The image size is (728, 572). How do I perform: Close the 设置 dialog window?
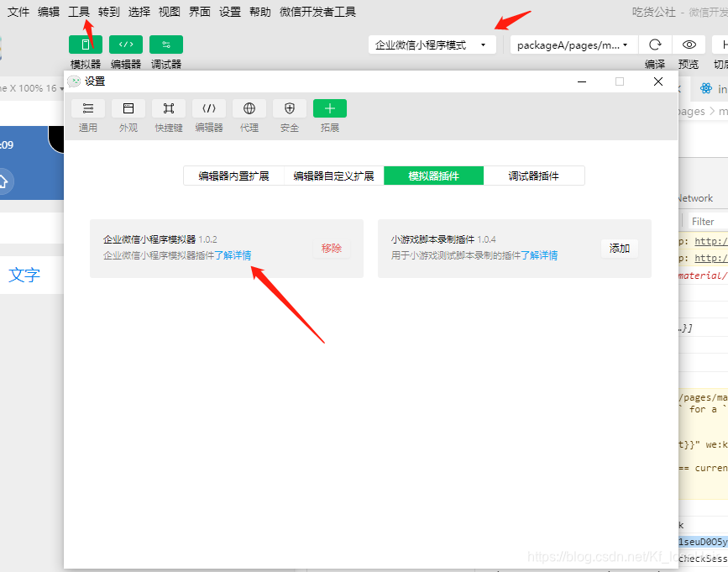point(658,81)
